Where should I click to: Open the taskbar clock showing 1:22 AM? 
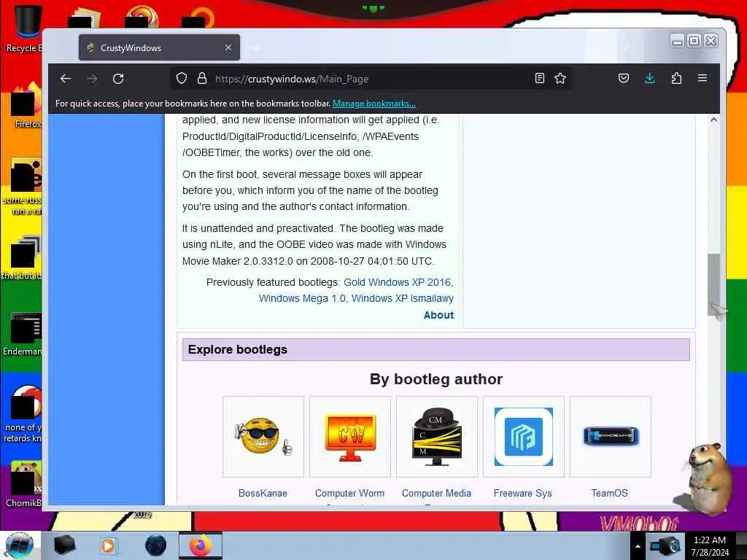pyautogui.click(x=710, y=546)
